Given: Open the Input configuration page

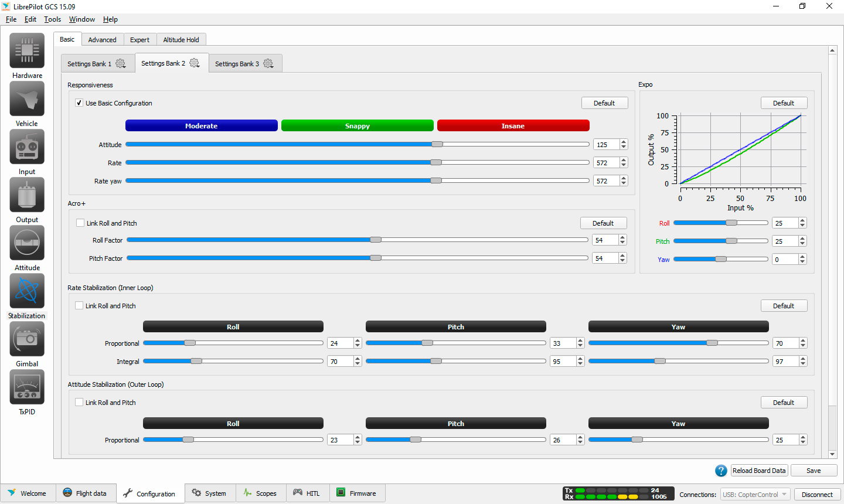Looking at the screenshot, I should tap(27, 152).
